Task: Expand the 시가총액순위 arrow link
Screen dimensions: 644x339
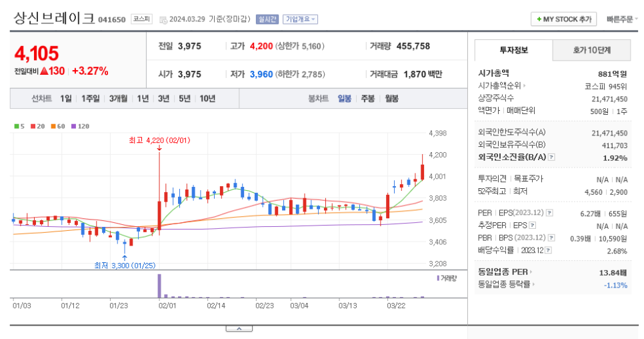Action: pos(524,85)
